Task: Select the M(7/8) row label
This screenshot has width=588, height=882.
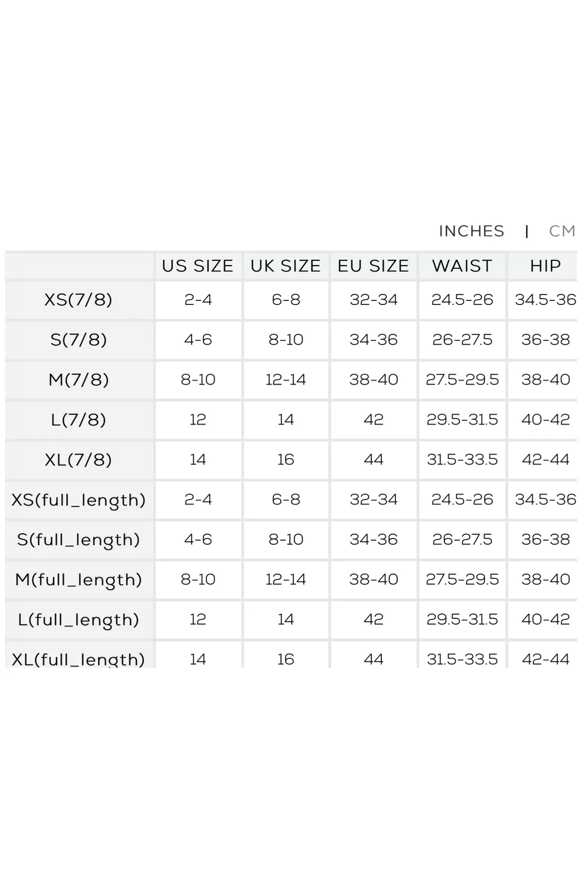Action: (79, 379)
